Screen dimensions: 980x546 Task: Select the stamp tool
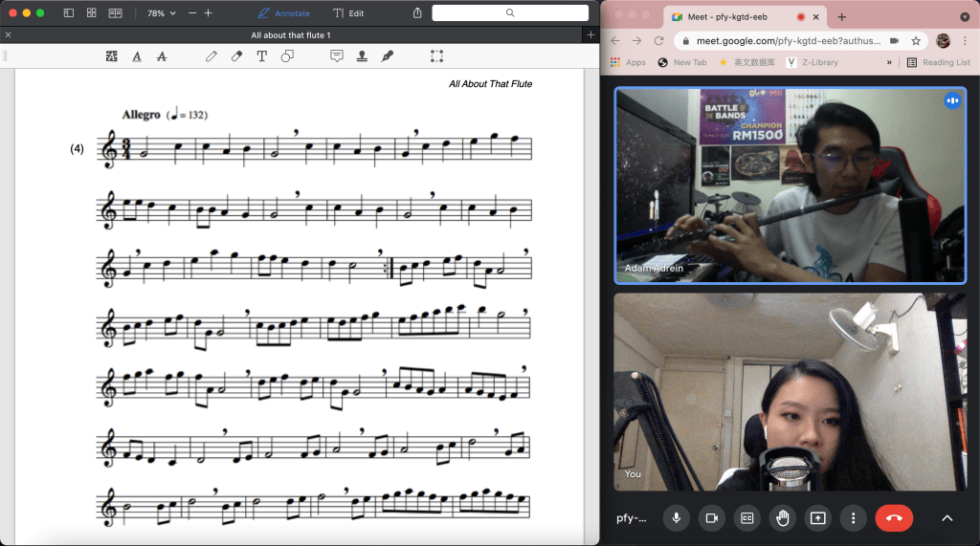[x=362, y=56]
